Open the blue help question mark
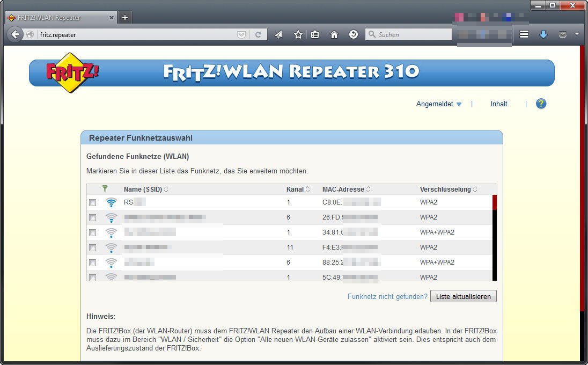This screenshot has height=365, width=588. coord(541,104)
